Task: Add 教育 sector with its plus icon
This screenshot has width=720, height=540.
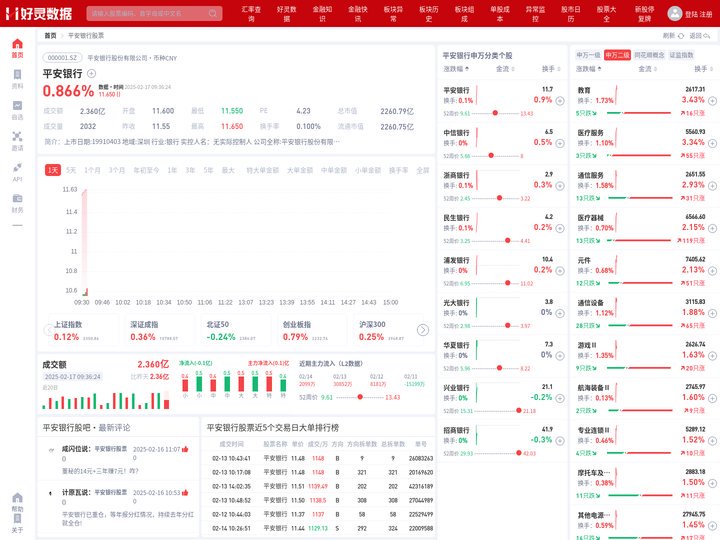Action: click(x=712, y=101)
